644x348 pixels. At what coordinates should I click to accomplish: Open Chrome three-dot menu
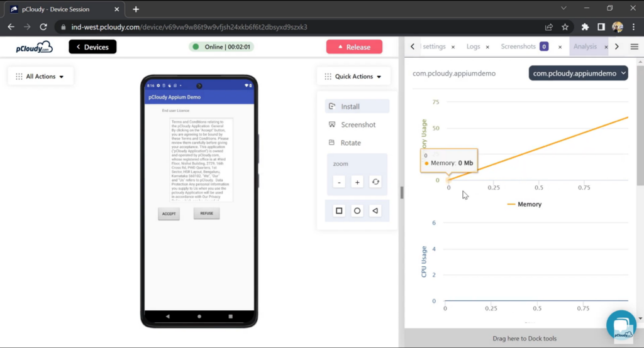pyautogui.click(x=634, y=27)
